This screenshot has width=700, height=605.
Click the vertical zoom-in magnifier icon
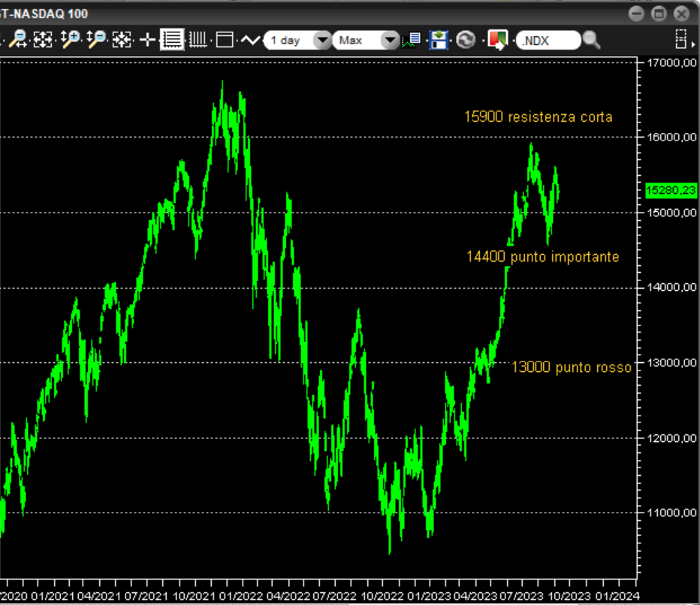click(70, 40)
